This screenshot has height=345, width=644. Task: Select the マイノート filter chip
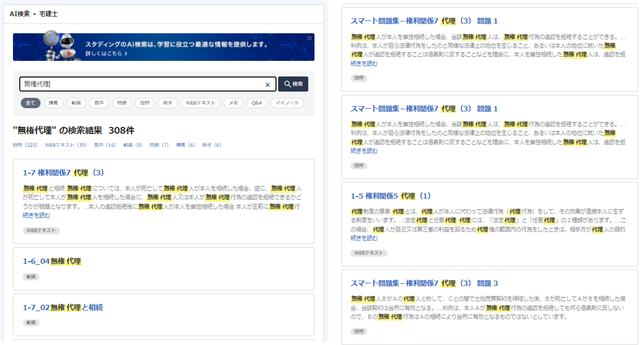click(x=287, y=103)
